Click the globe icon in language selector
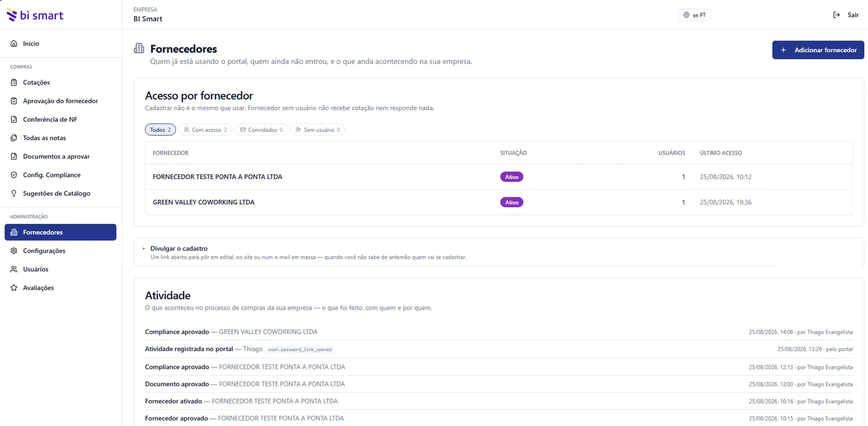The width and height of the screenshot is (868, 426). pyautogui.click(x=686, y=15)
